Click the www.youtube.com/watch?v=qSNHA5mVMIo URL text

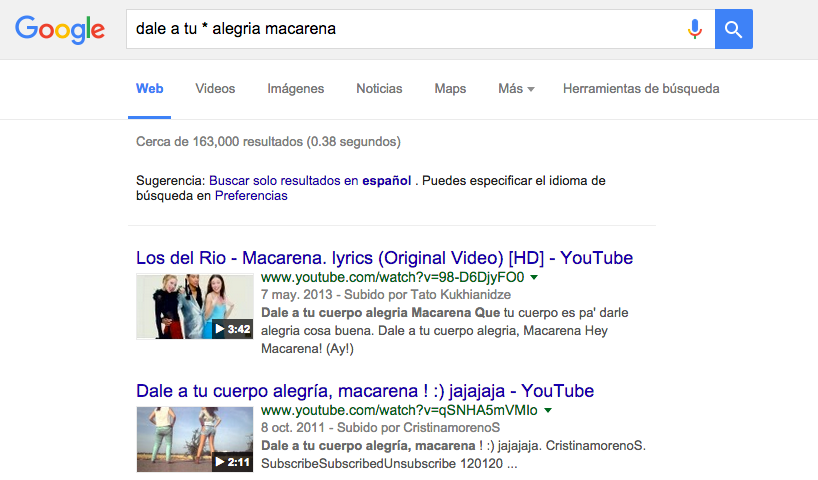pyautogui.click(x=399, y=410)
